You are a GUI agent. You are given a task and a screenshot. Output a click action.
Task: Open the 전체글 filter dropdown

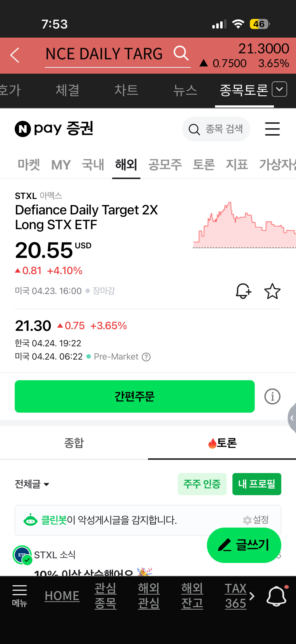coord(32,484)
